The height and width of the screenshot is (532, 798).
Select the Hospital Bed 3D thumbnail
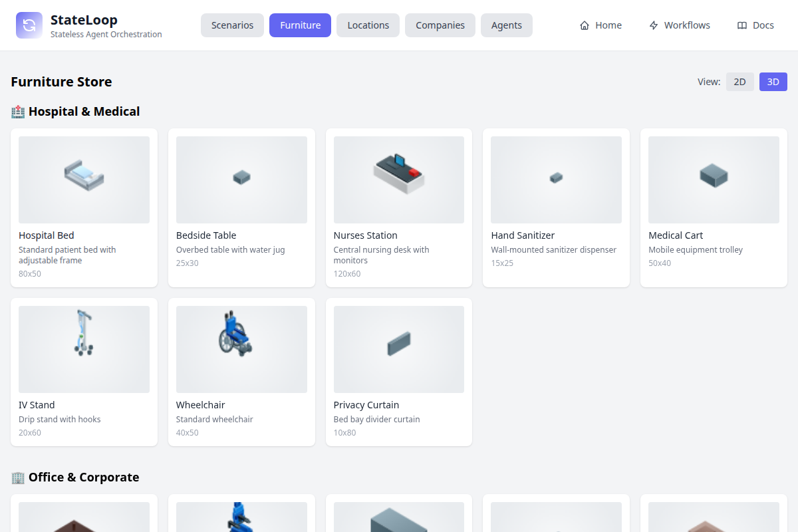coord(84,180)
